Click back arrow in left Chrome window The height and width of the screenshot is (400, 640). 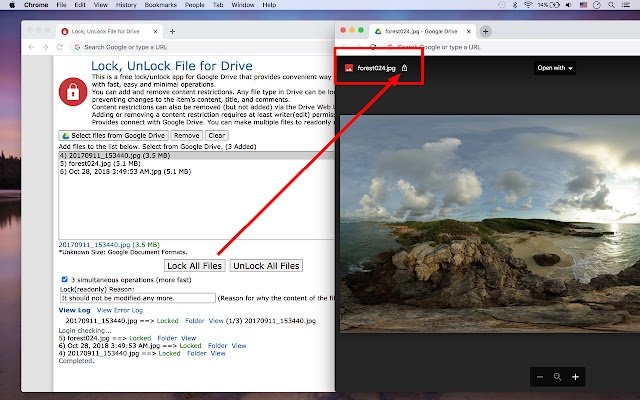[31, 47]
